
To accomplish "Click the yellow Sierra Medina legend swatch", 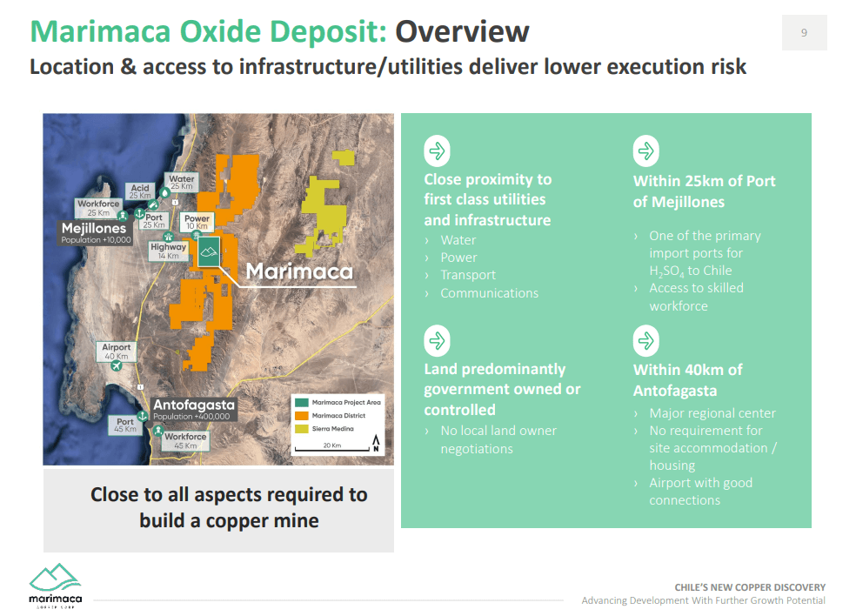I will pyautogui.click(x=301, y=429).
